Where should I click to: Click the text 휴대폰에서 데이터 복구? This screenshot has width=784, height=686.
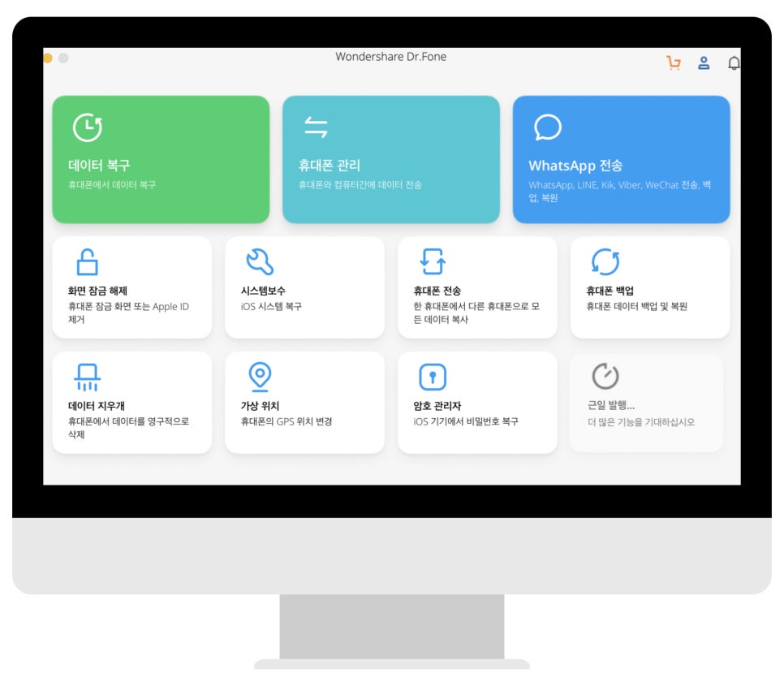(x=112, y=185)
